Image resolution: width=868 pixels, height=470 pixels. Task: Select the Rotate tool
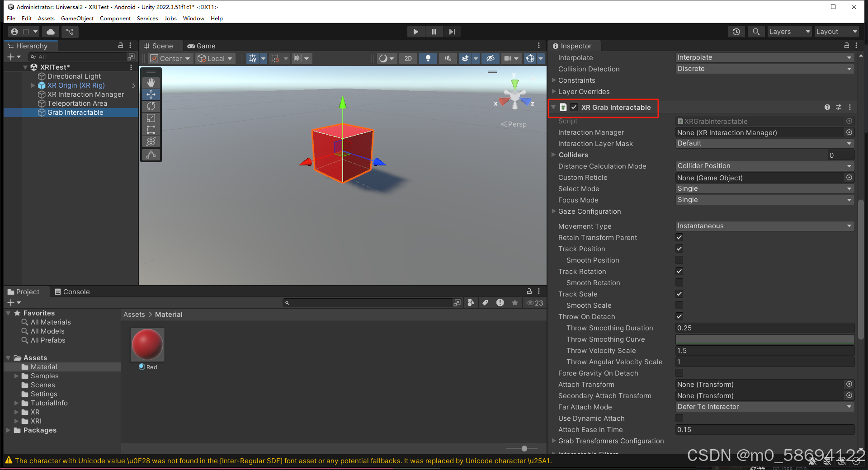151,106
